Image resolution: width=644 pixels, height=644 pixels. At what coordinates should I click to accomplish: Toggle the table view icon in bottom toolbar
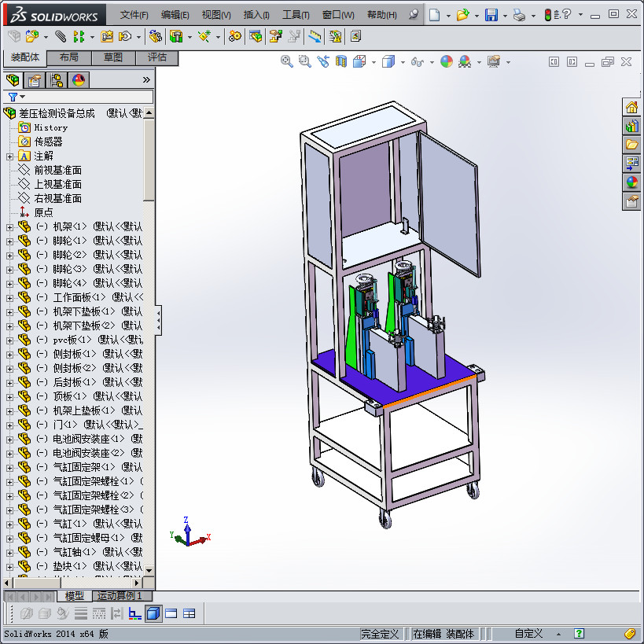tap(190, 613)
